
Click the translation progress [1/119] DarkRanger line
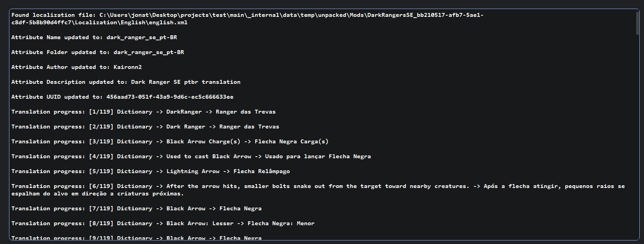143,112
